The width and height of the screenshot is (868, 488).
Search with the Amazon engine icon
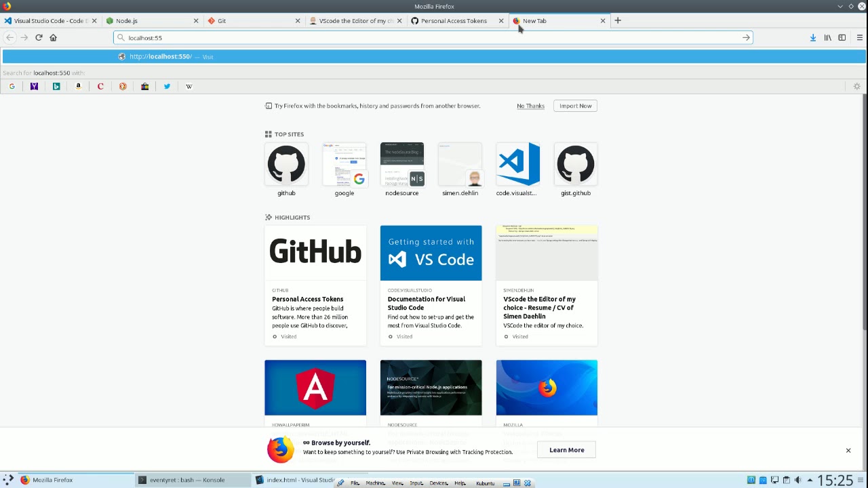tap(78, 86)
